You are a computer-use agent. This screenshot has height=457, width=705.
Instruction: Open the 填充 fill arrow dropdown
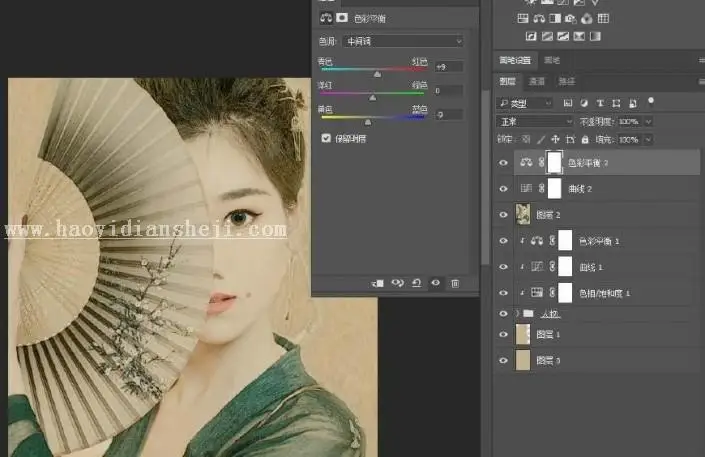(648, 139)
